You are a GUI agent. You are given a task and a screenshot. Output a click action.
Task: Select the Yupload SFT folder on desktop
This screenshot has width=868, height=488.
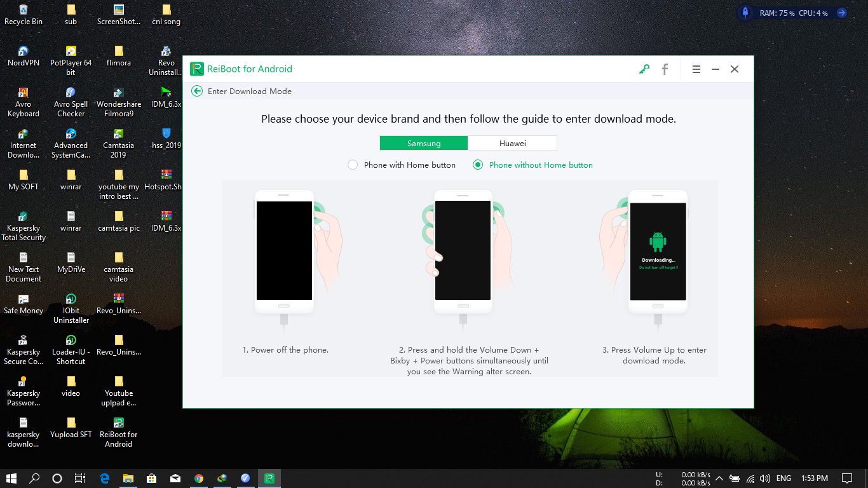tap(71, 428)
